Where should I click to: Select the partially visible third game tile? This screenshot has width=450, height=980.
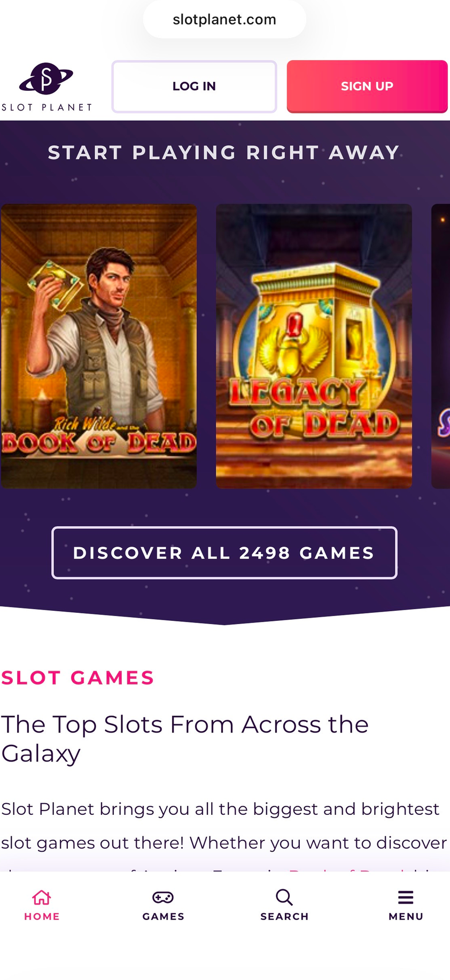(x=441, y=346)
